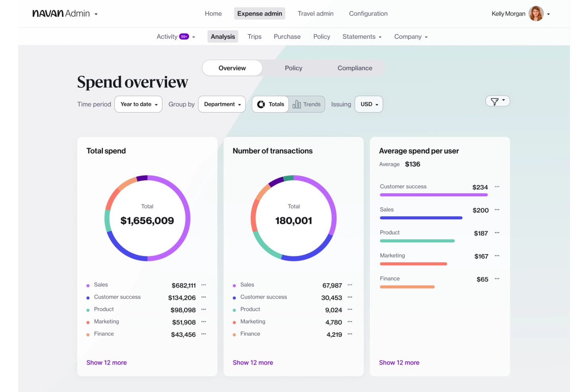Open the USD issuing currency dropdown
This screenshot has height=392, width=588.
coord(368,104)
